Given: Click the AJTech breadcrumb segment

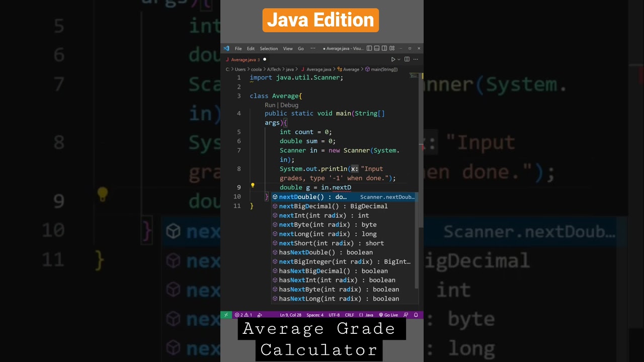Looking at the screenshot, I should (x=274, y=69).
